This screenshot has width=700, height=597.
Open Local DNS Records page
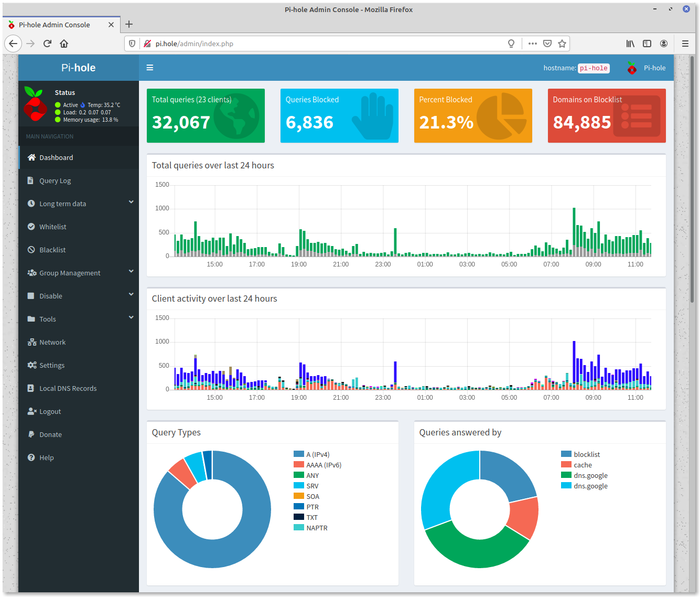[68, 388]
